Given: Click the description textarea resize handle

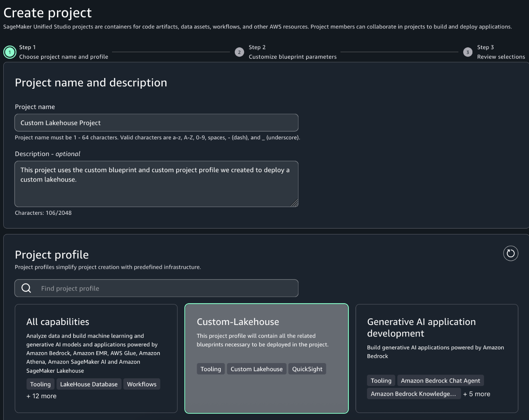Looking at the screenshot, I should (294, 203).
